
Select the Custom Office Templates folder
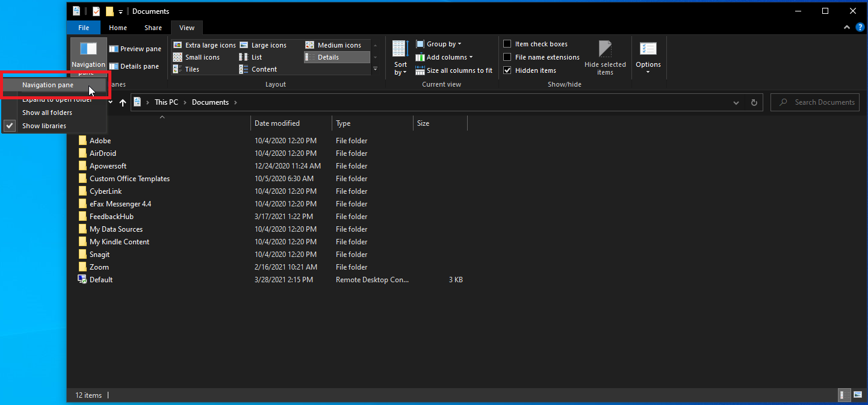pyautogui.click(x=130, y=179)
